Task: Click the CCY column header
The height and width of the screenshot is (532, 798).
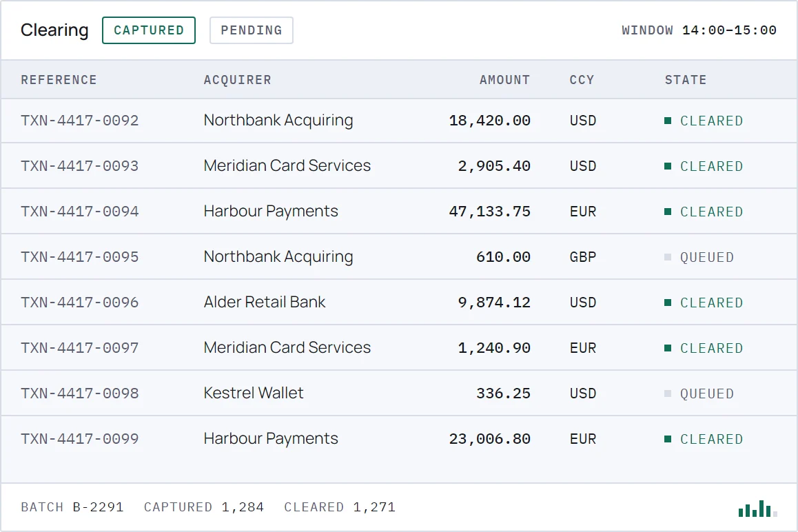Action: [582, 80]
